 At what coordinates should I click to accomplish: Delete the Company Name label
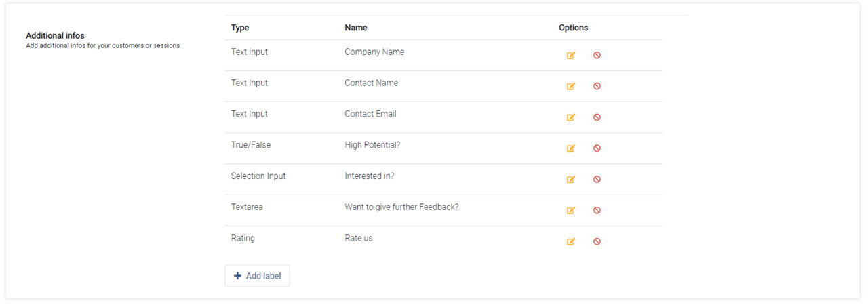(x=597, y=56)
